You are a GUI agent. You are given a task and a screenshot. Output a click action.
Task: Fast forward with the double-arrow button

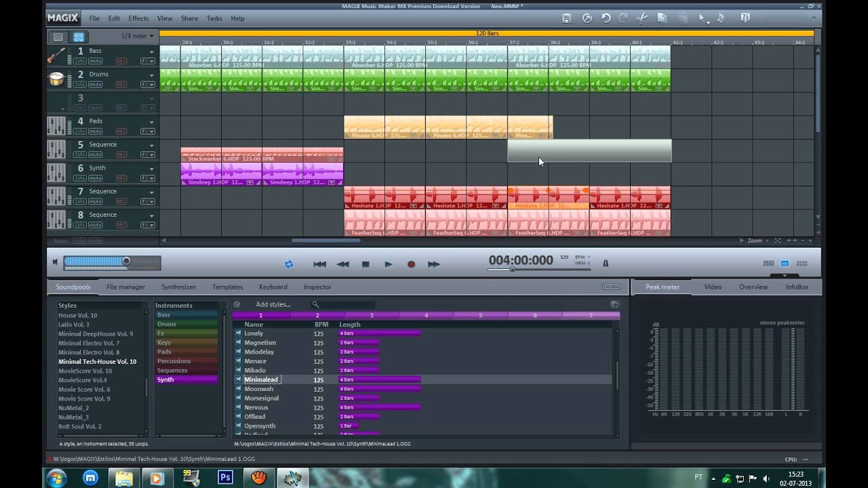[x=434, y=264]
